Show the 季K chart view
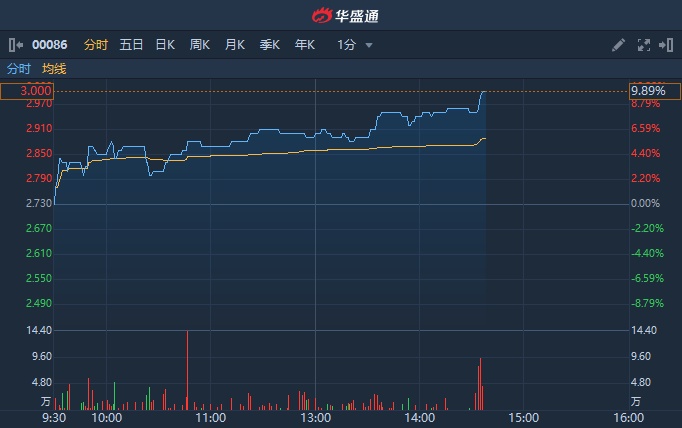682x428 pixels. tap(270, 45)
